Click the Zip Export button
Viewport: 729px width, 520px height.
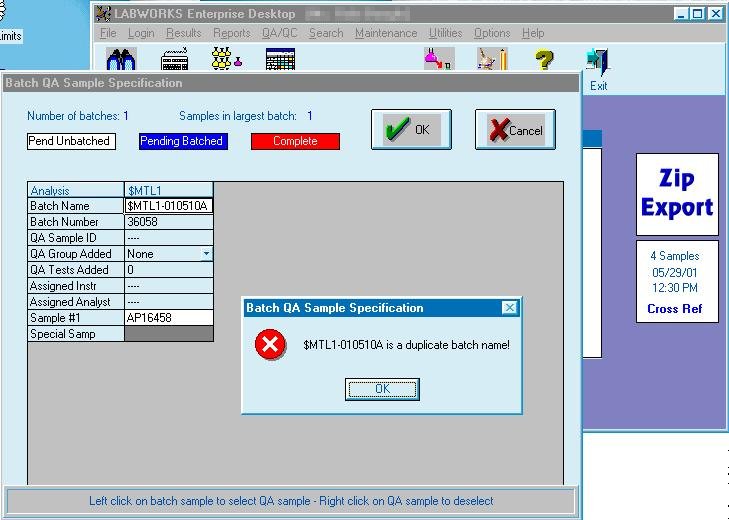(x=677, y=194)
